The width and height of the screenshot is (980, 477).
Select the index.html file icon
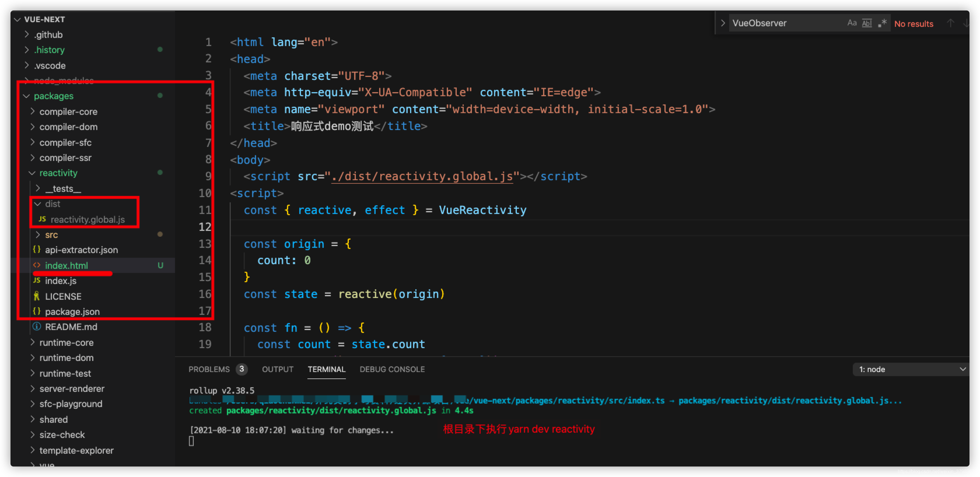tap(36, 265)
